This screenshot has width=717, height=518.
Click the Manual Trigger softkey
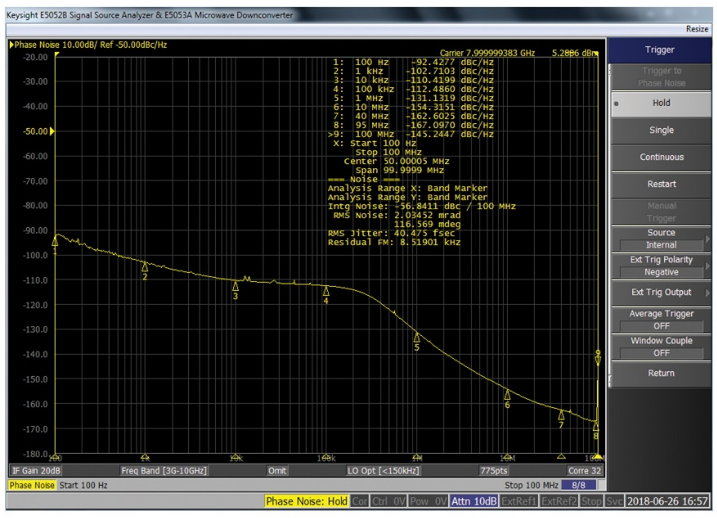click(661, 212)
